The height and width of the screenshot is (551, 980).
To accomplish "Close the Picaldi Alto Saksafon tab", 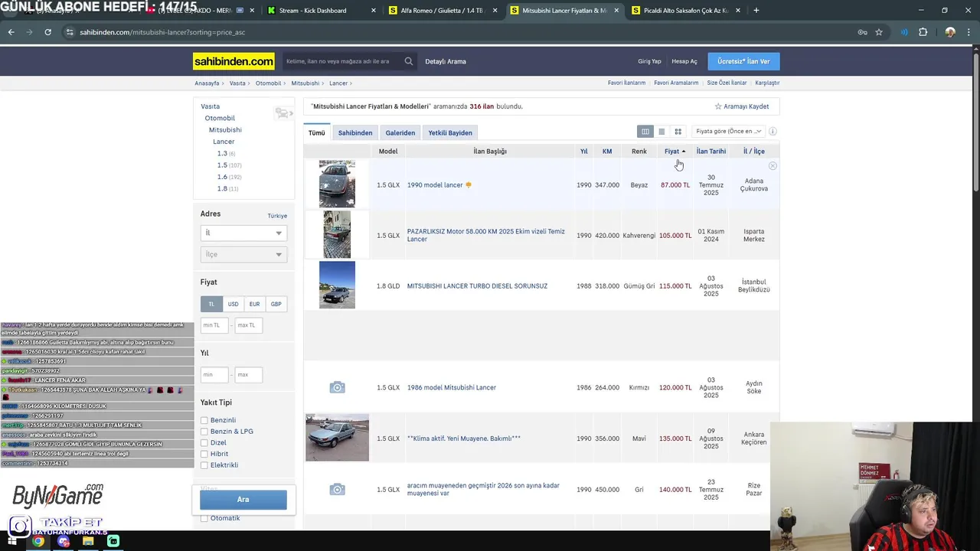I will click(x=737, y=11).
